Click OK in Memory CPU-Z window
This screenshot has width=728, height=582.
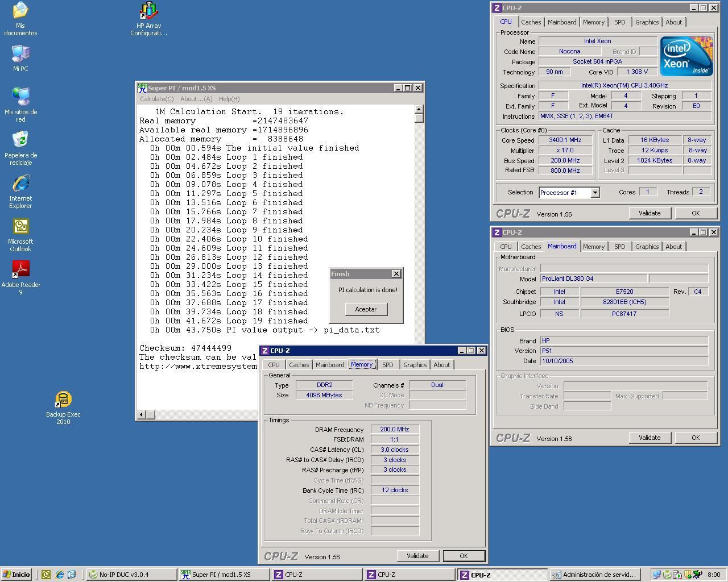pyautogui.click(x=464, y=556)
